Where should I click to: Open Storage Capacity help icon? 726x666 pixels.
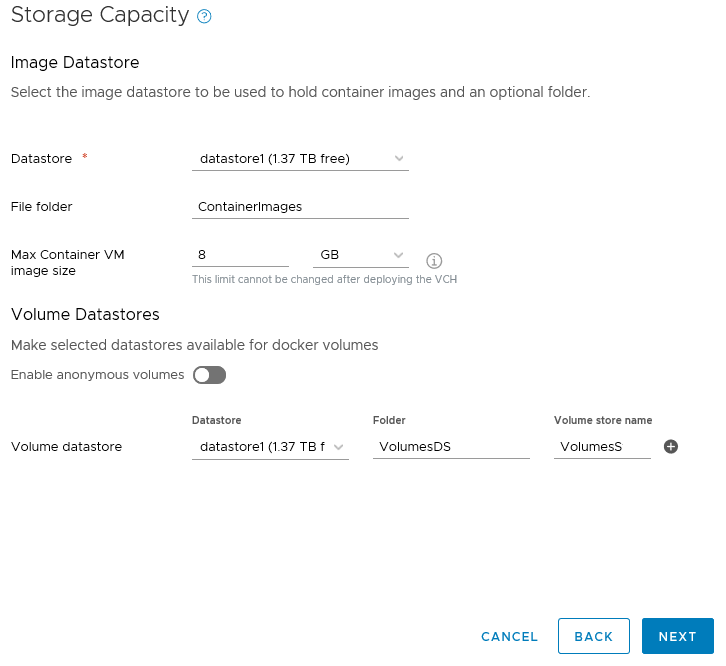[x=204, y=16]
